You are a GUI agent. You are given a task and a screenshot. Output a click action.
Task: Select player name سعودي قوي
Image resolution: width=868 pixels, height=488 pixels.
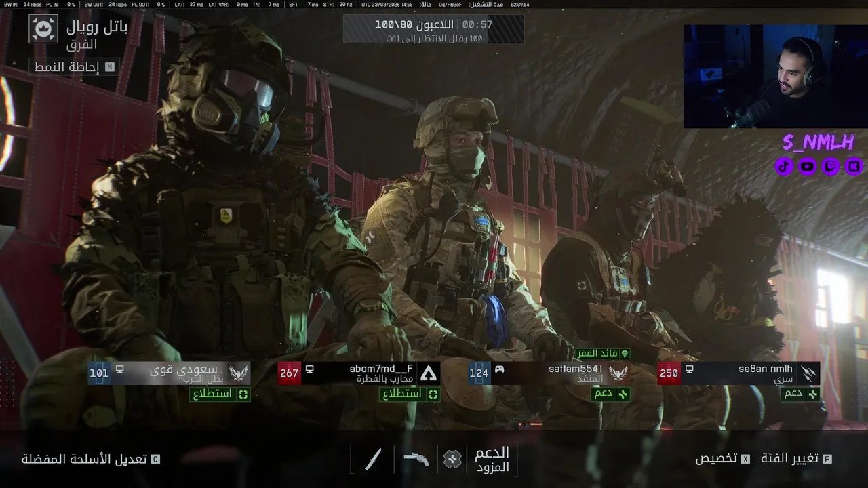point(185,370)
